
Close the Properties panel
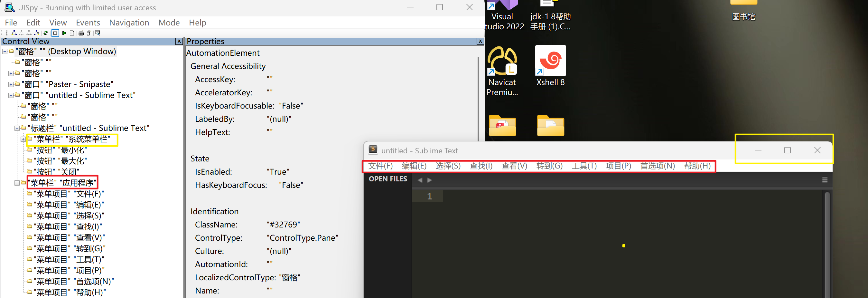click(x=480, y=41)
